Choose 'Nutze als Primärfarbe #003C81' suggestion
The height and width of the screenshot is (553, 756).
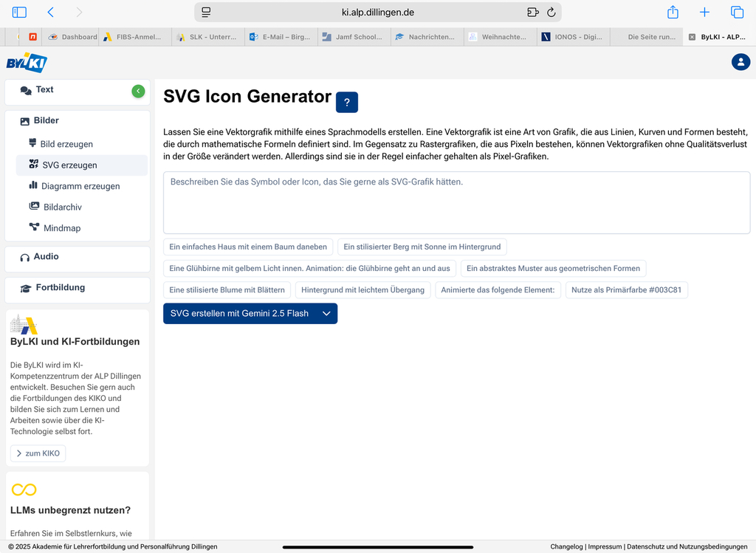(x=626, y=290)
